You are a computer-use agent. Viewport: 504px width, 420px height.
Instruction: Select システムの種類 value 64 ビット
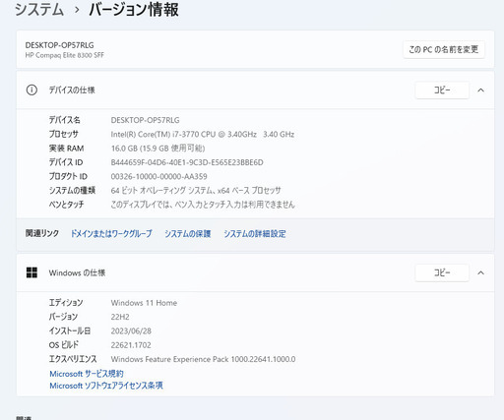[196, 190]
